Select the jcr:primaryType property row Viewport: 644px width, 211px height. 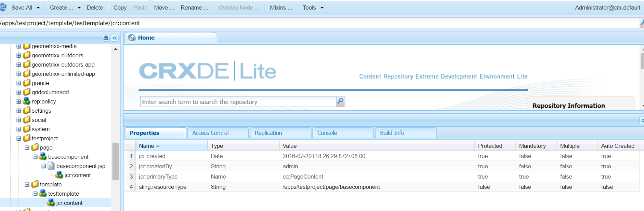(x=381, y=177)
